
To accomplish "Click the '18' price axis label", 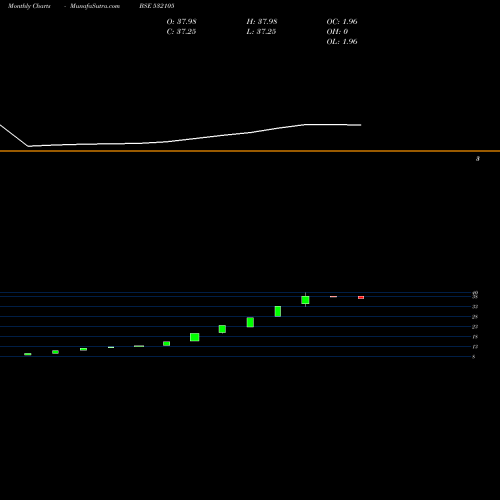I will coord(475,337).
